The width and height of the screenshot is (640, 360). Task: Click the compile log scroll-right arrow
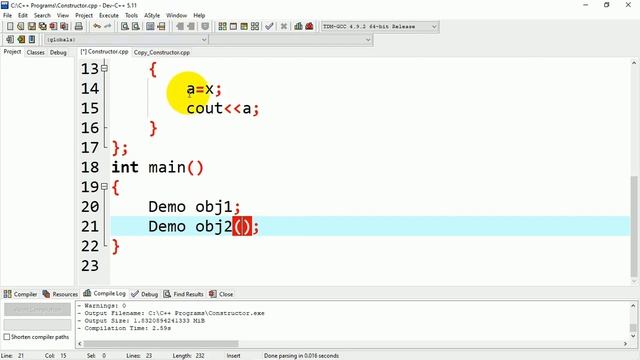click(x=625, y=344)
